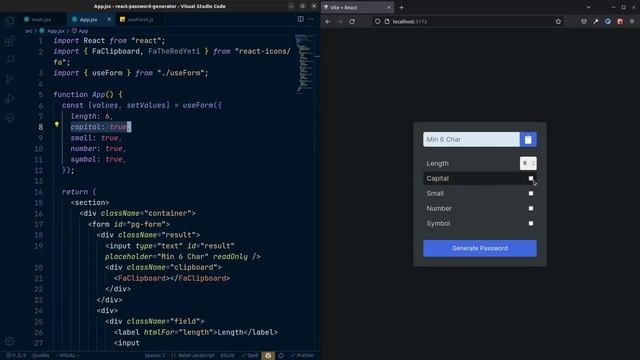Reload the localhost page

352,21
